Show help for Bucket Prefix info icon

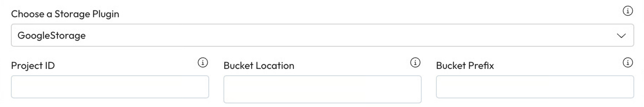627,62
